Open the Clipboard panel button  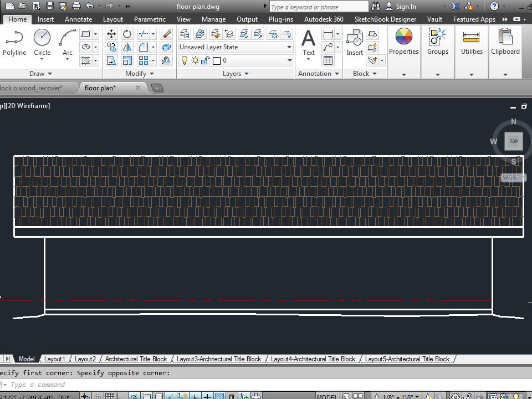click(505, 52)
